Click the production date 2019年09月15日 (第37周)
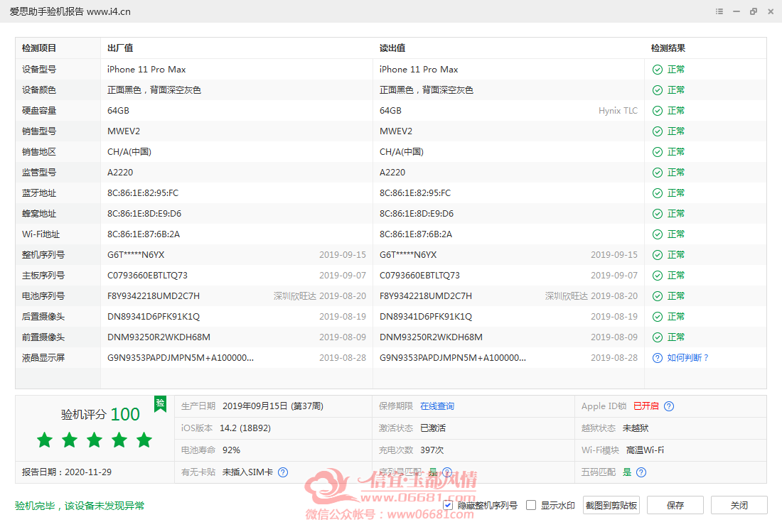782x532 pixels. (x=273, y=406)
